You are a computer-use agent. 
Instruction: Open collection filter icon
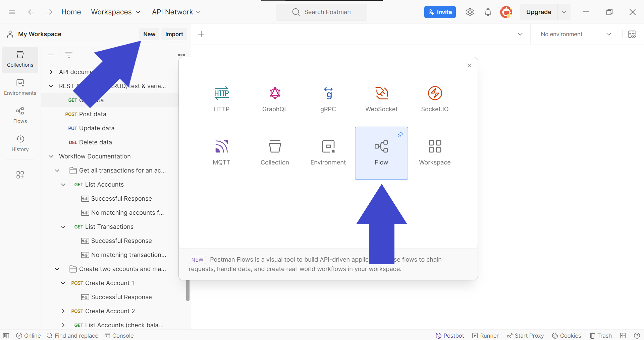pyautogui.click(x=69, y=55)
